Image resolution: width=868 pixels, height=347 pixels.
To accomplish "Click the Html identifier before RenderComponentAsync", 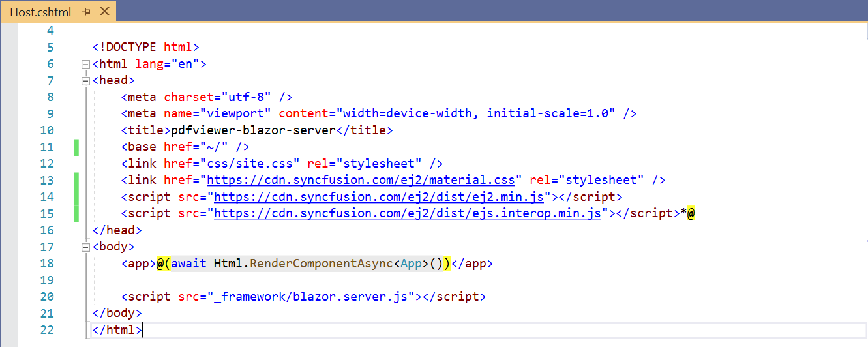I will coord(228,264).
